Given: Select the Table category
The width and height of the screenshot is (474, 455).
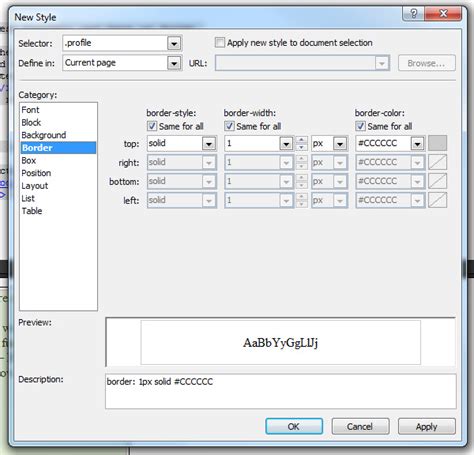Looking at the screenshot, I should (58, 211).
